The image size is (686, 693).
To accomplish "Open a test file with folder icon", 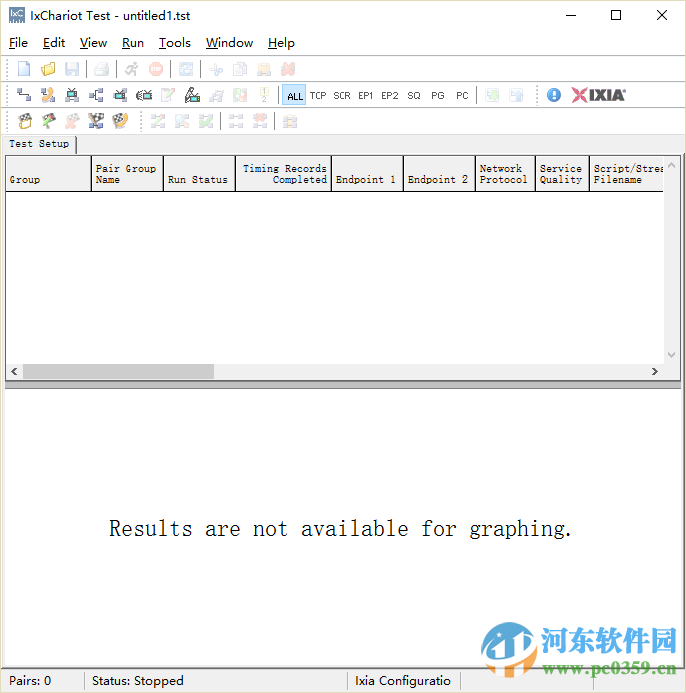I will click(48, 69).
